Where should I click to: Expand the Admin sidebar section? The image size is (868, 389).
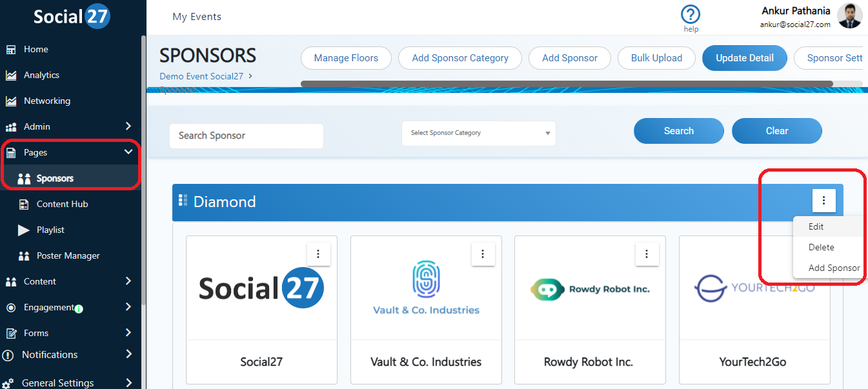tap(128, 126)
